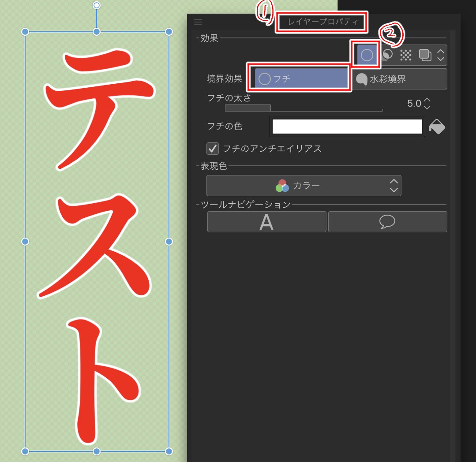
Task: Click the rotation handle above the text box
Action: [x=97, y=5]
